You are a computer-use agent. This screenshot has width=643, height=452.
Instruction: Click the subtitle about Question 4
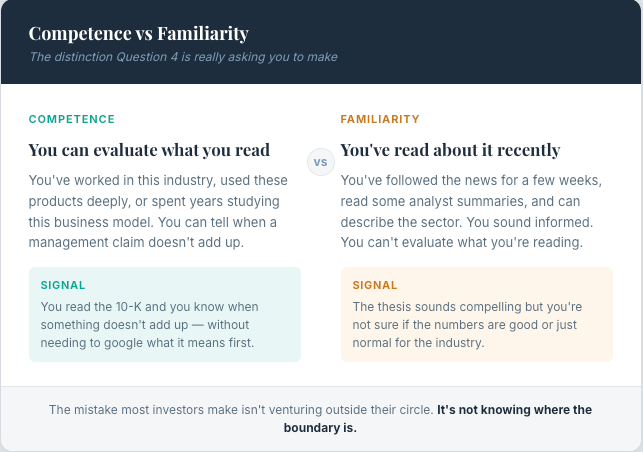183,57
